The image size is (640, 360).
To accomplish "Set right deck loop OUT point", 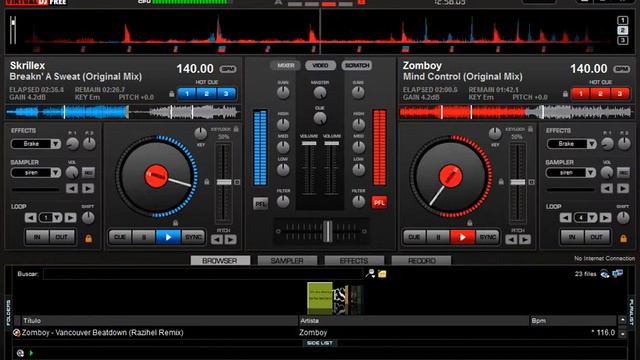I will coord(597,237).
